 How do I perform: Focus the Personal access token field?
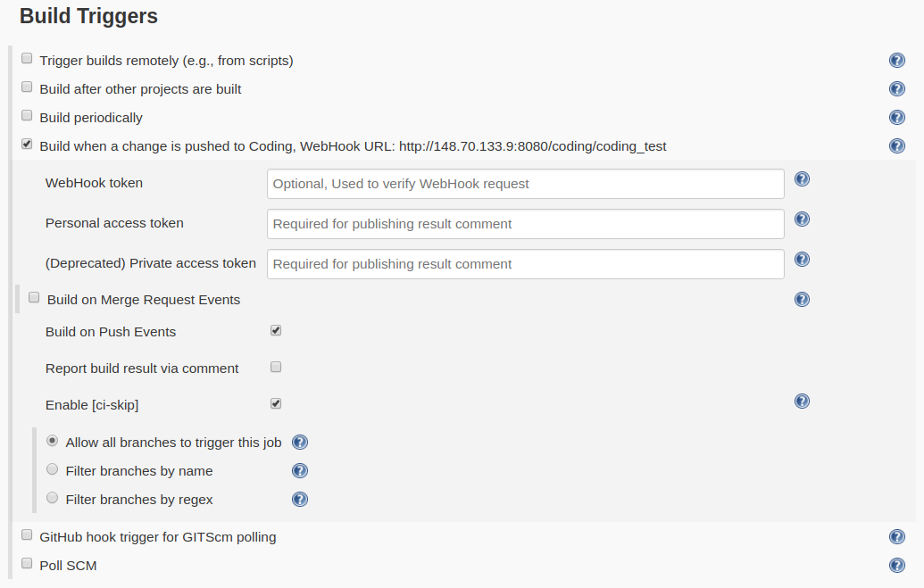click(x=525, y=224)
